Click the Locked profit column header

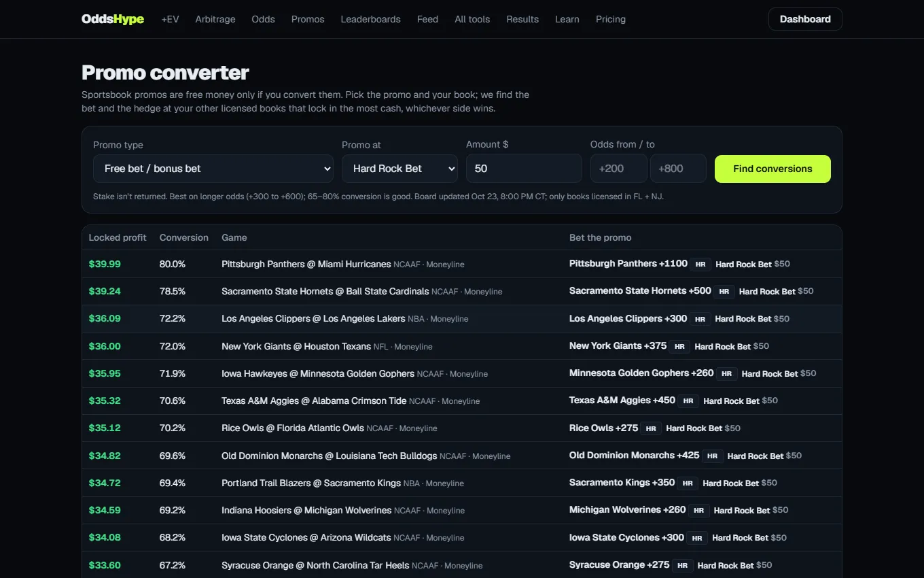(x=118, y=237)
